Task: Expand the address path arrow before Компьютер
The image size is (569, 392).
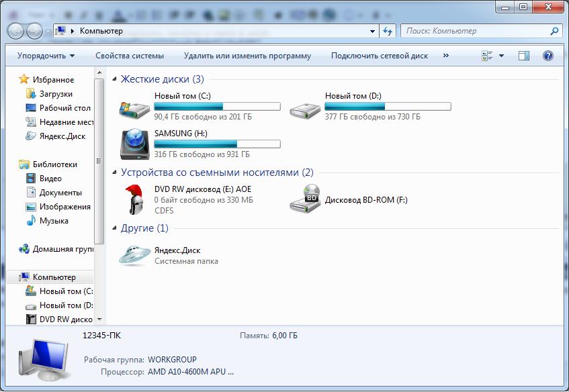Action: (x=72, y=31)
